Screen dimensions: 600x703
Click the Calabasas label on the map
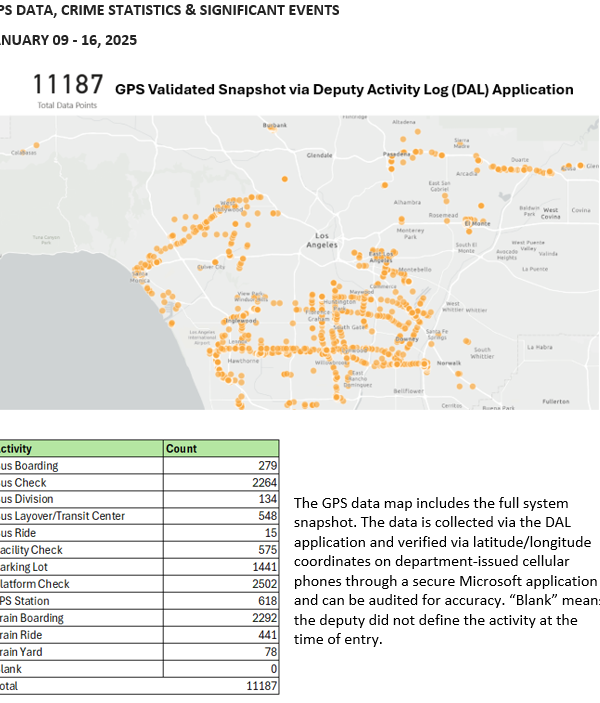point(24,152)
